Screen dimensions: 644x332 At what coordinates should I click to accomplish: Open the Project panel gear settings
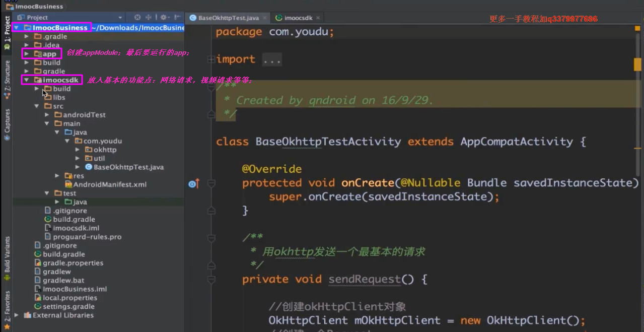point(164,18)
